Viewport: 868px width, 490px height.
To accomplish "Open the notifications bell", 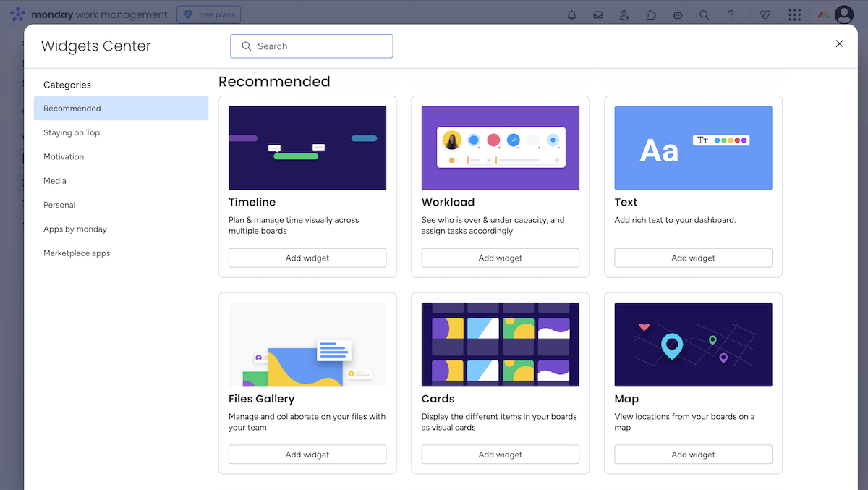I will (x=571, y=14).
